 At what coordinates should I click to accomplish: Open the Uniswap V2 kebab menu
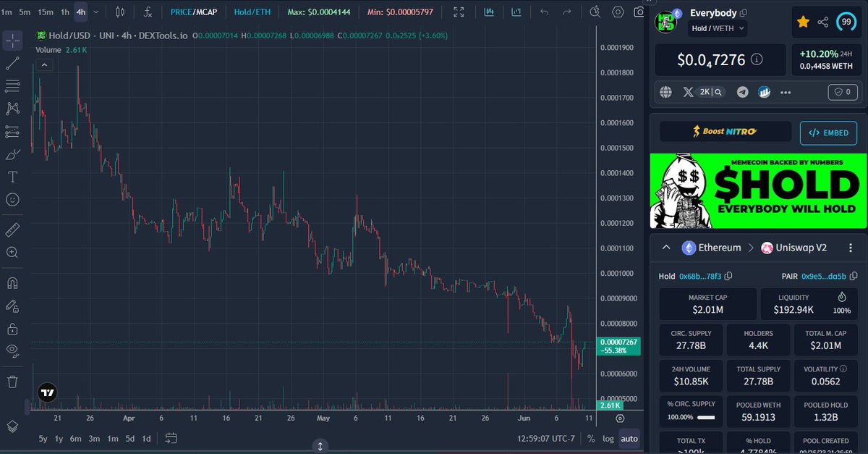pos(851,248)
